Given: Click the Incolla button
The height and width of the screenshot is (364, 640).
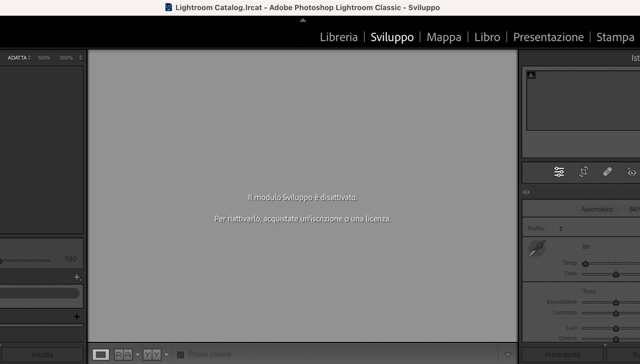Looking at the screenshot, I should [x=42, y=355].
